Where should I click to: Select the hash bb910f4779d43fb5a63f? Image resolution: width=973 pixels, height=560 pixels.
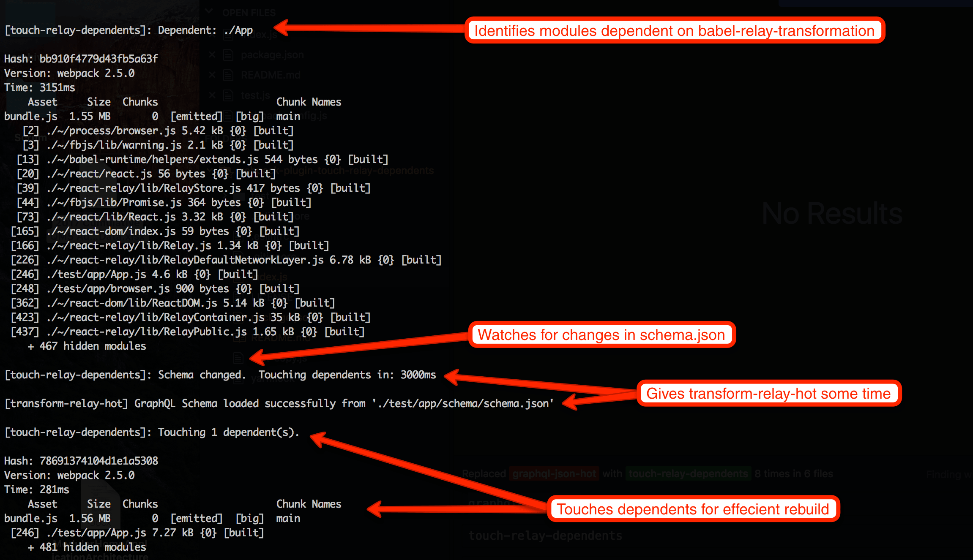[99, 59]
